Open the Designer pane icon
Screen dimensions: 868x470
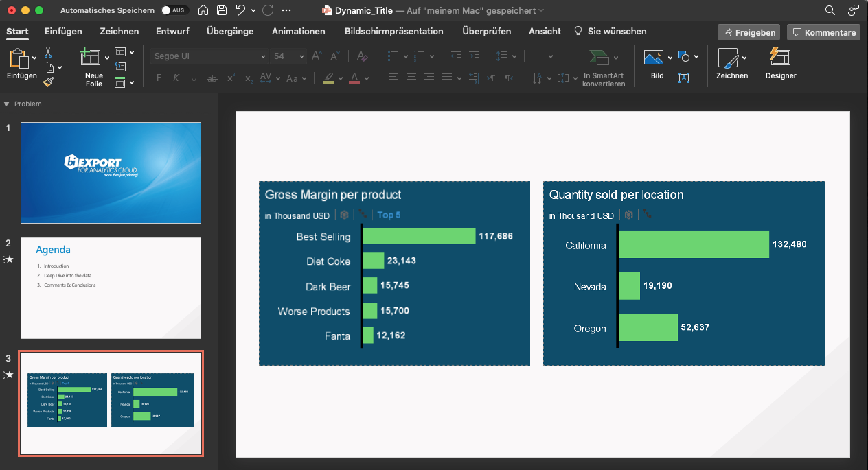[x=781, y=56]
